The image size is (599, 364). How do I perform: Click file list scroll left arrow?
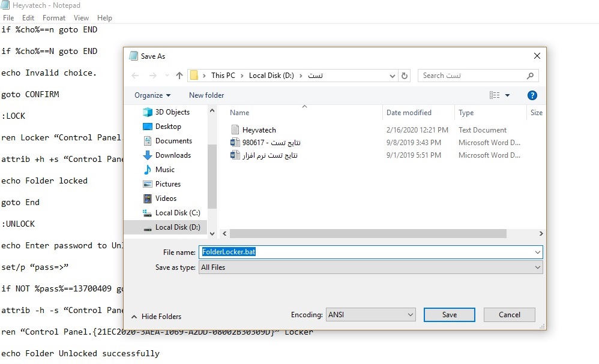[x=224, y=233]
